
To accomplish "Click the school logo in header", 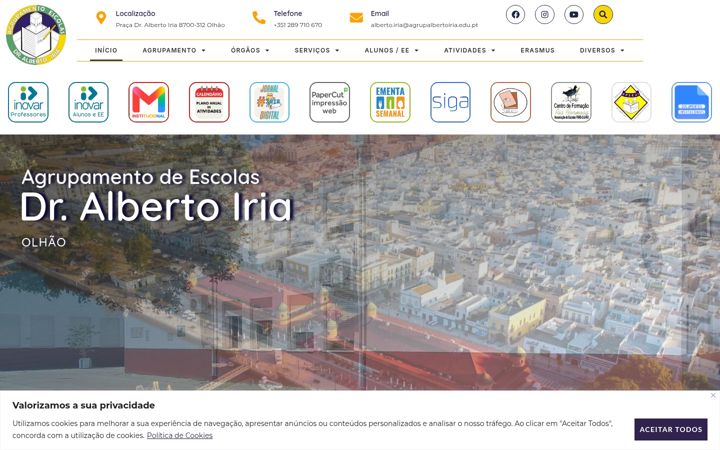I will 36,34.
